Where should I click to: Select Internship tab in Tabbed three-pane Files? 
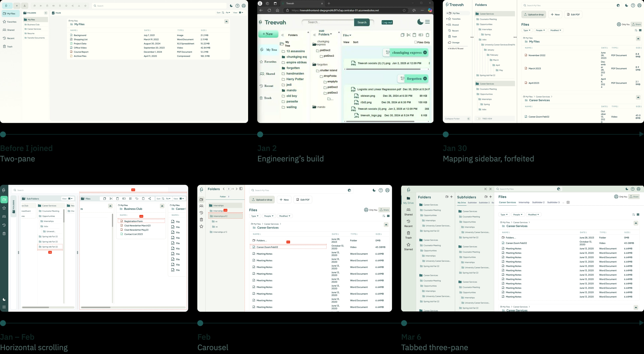pyautogui.click(x=524, y=202)
